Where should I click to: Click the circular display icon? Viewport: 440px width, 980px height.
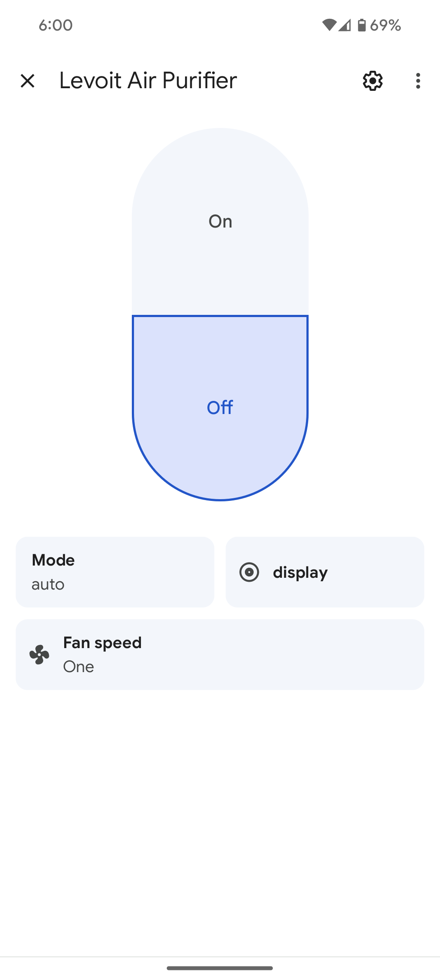tap(249, 572)
